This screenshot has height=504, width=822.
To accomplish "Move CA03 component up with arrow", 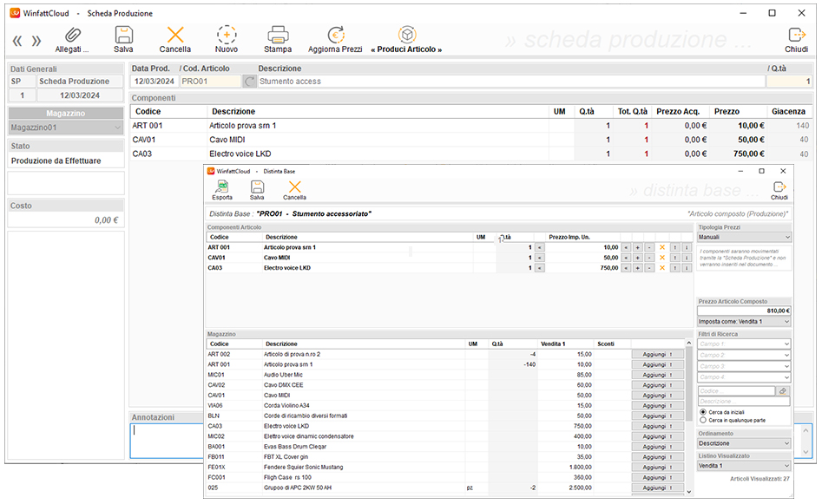I will 675,268.
